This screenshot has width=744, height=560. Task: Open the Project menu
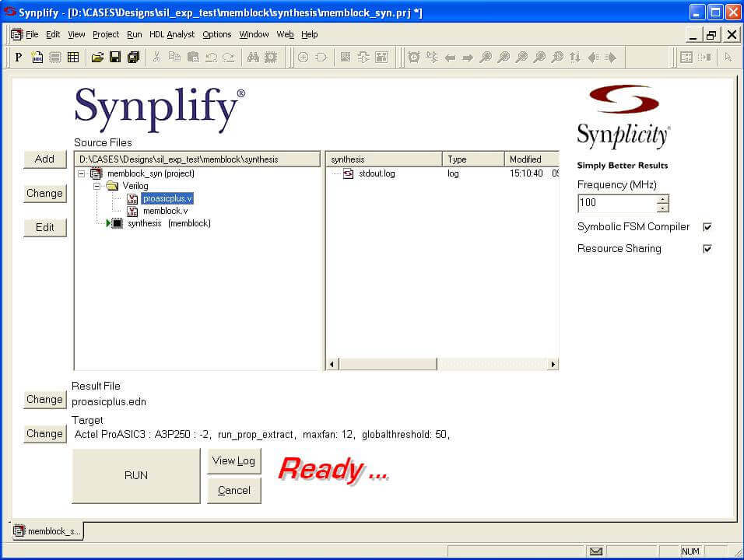pyautogui.click(x=106, y=34)
